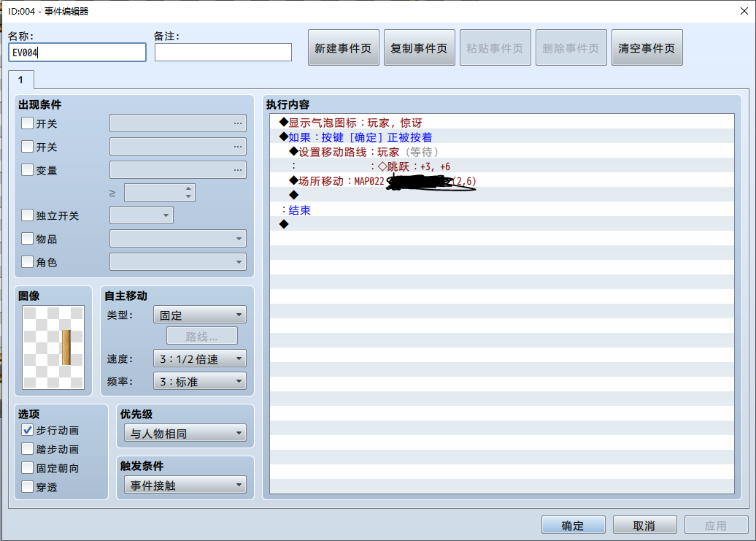The height and width of the screenshot is (541, 756).
Task: Click the ellipsis in first 开关 selector
Action: (x=238, y=123)
